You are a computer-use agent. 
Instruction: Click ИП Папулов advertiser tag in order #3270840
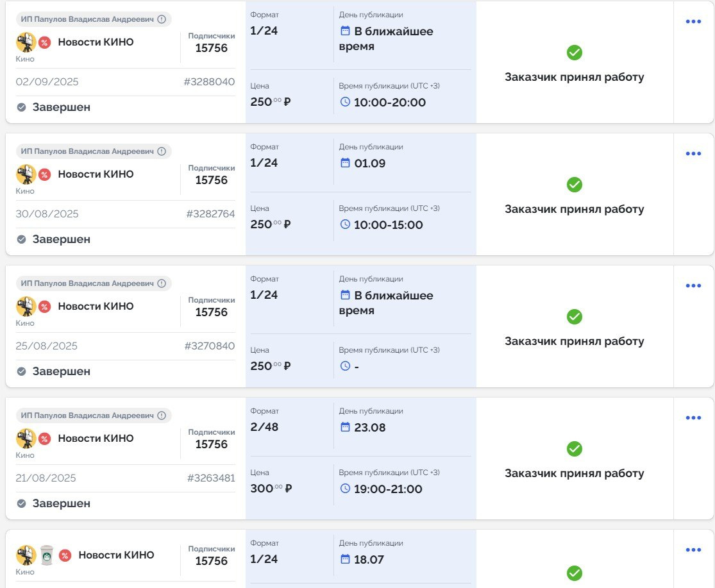87,283
